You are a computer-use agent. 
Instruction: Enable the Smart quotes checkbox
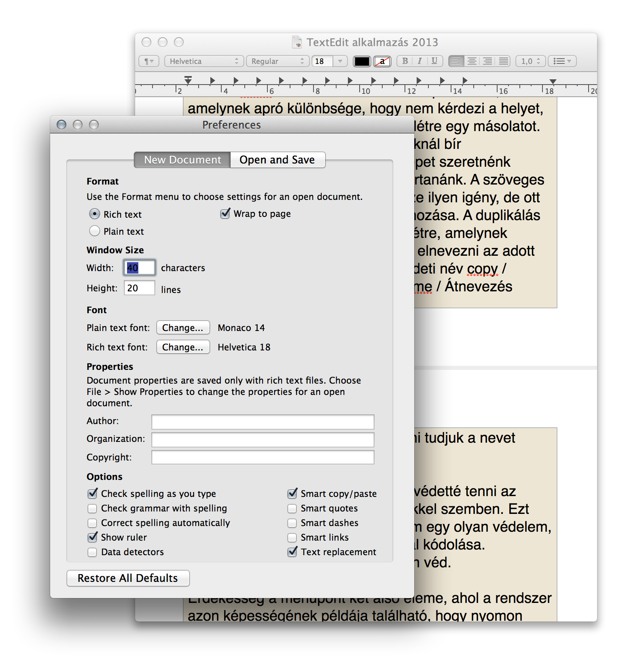click(292, 508)
